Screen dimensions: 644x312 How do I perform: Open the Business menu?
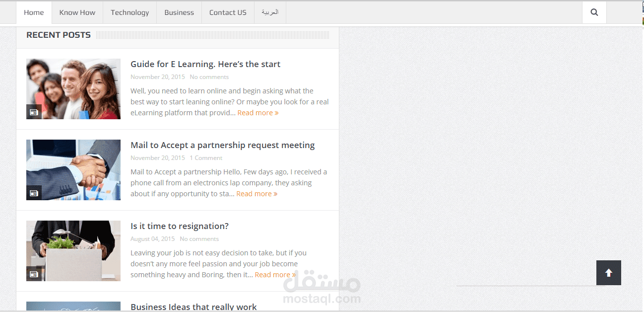179,12
